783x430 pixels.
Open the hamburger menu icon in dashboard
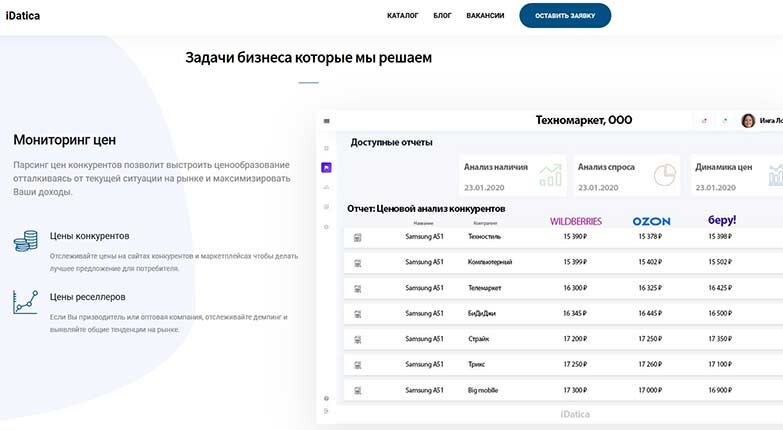point(327,121)
